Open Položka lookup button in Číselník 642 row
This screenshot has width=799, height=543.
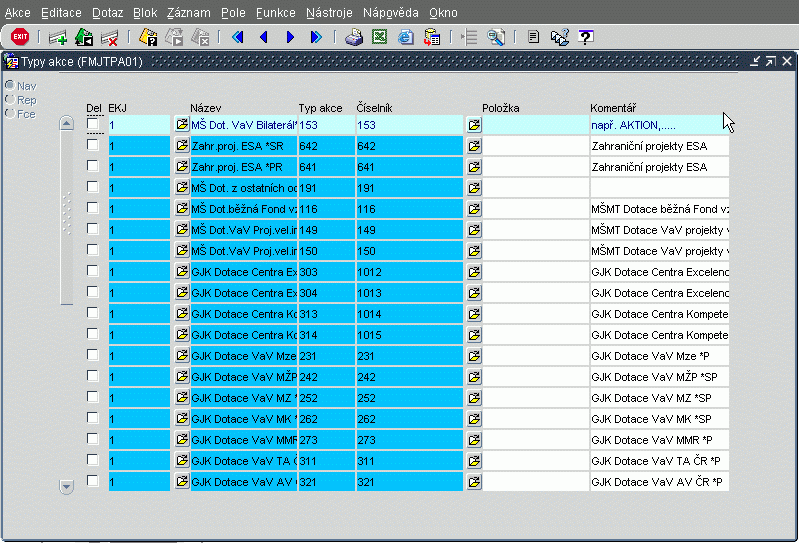[473, 146]
